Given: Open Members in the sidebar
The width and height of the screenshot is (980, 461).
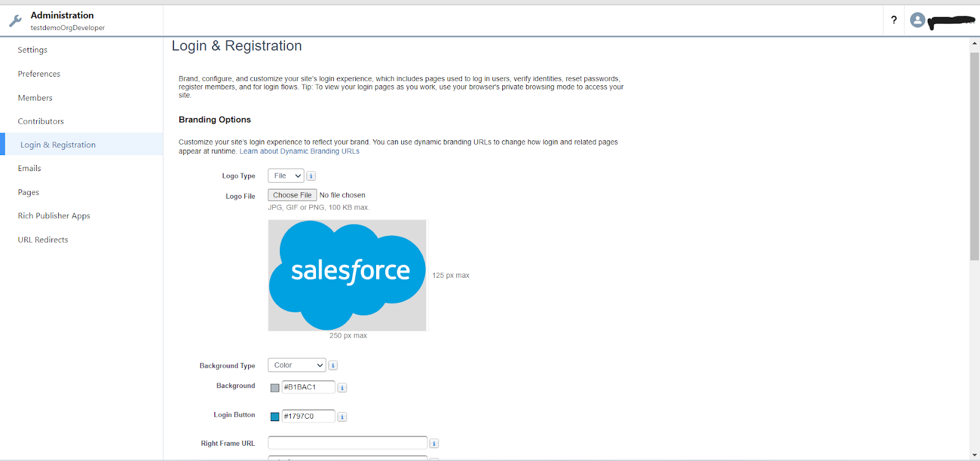Looking at the screenshot, I should point(35,97).
